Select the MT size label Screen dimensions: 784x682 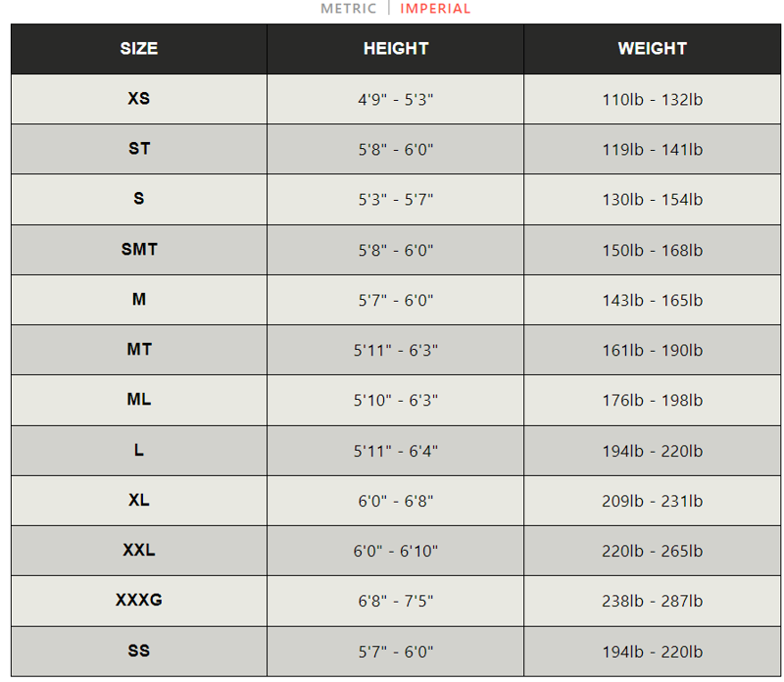[x=138, y=350]
